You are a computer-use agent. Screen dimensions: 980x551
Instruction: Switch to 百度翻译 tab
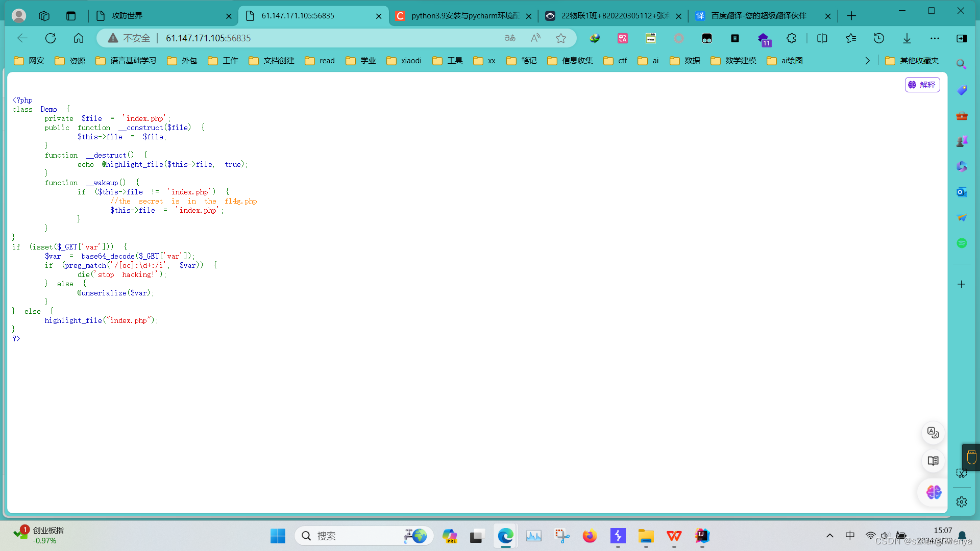pos(758,16)
